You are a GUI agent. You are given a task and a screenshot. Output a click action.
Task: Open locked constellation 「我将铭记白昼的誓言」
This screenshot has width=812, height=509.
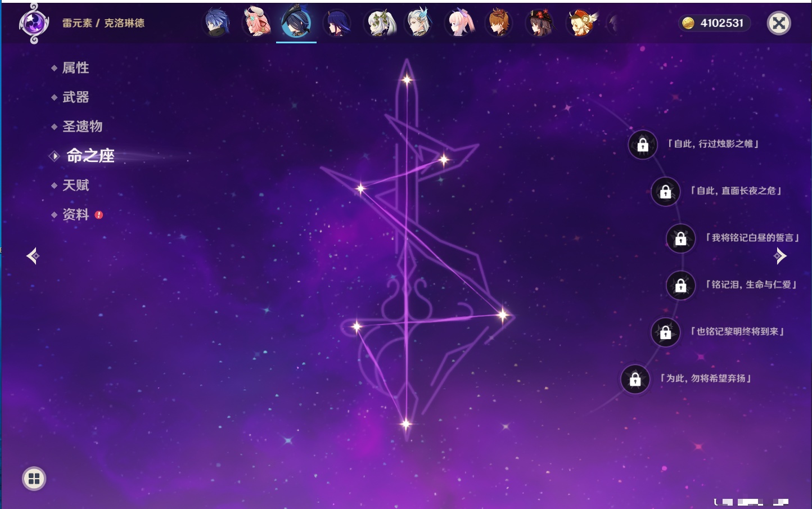(680, 238)
